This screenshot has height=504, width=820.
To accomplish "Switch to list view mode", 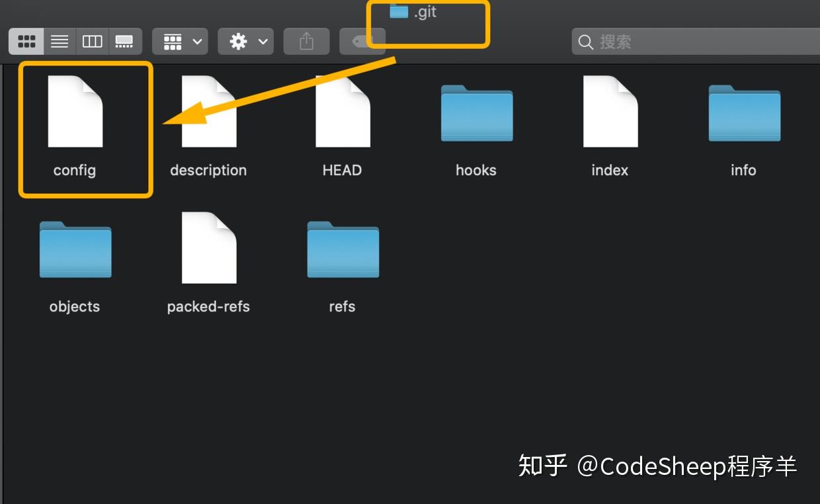I will point(59,41).
